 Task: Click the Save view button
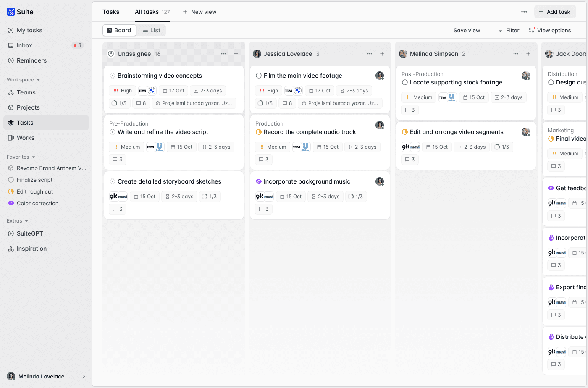pos(467,30)
